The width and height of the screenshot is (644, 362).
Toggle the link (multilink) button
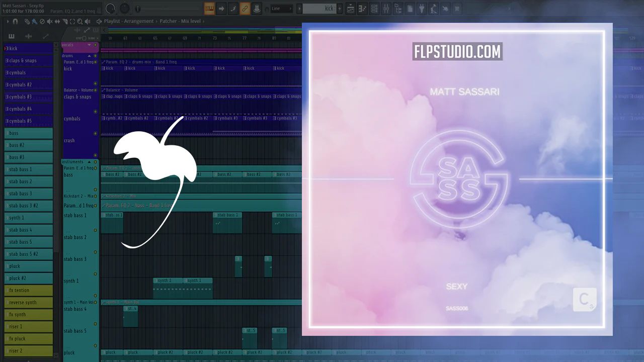click(245, 9)
